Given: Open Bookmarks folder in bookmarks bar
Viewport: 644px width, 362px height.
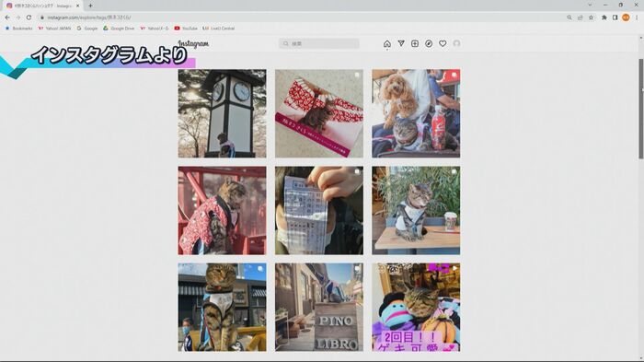Looking at the screenshot, I should pyautogui.click(x=18, y=29).
